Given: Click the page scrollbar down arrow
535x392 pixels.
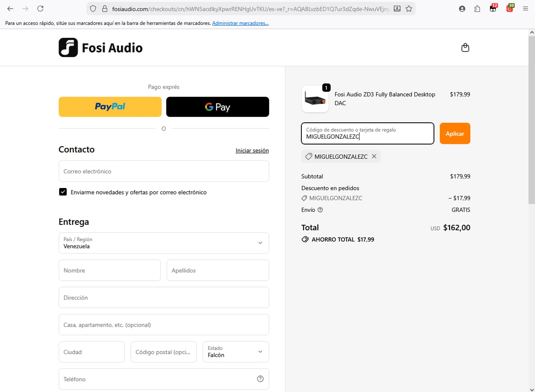Looking at the screenshot, I should click(x=532, y=389).
